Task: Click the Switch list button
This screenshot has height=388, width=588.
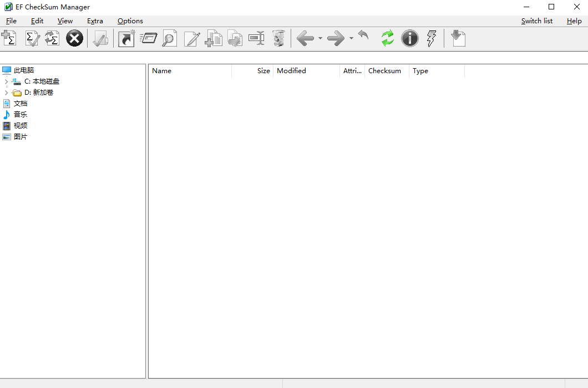Action: [536, 21]
